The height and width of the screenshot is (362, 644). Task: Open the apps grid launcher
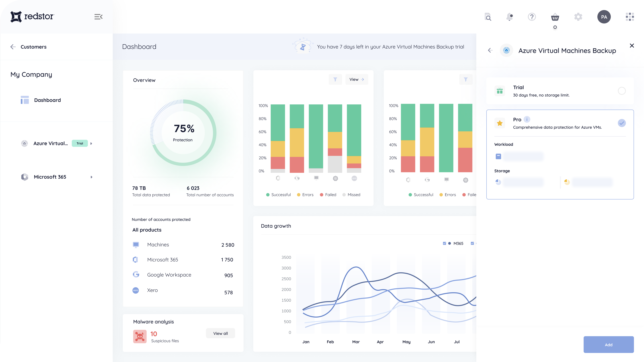(x=630, y=17)
